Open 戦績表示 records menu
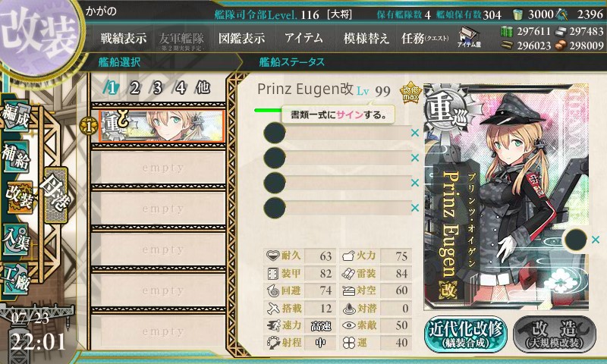This screenshot has height=364, width=607. pyautogui.click(x=124, y=38)
